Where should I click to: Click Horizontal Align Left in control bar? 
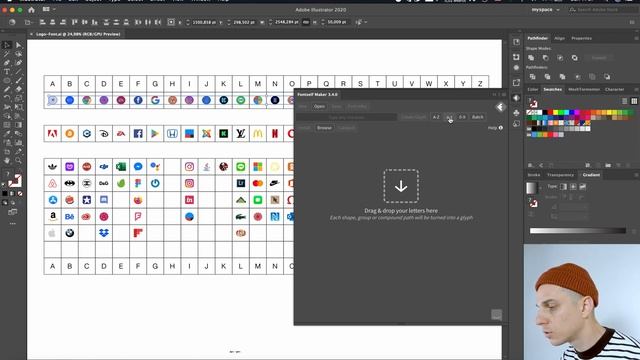click(x=42, y=22)
